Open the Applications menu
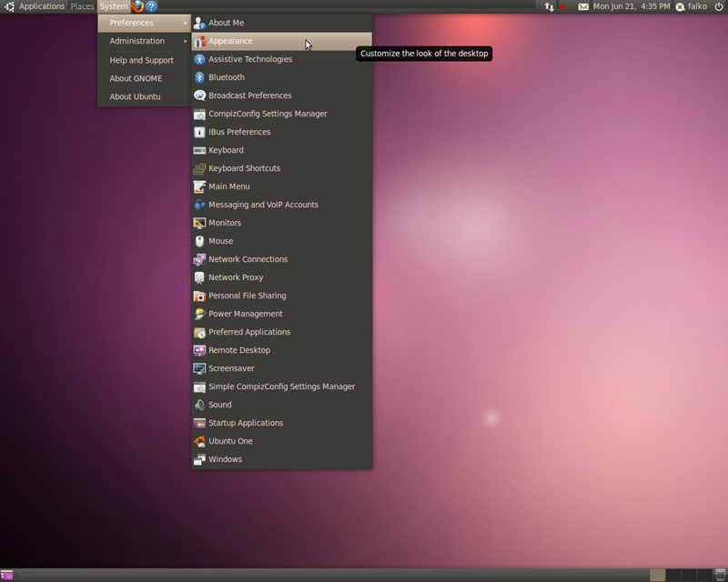 click(42, 6)
